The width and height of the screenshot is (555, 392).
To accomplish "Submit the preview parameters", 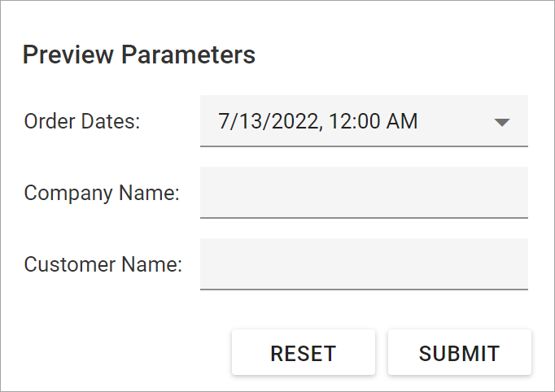I will pyautogui.click(x=459, y=353).
